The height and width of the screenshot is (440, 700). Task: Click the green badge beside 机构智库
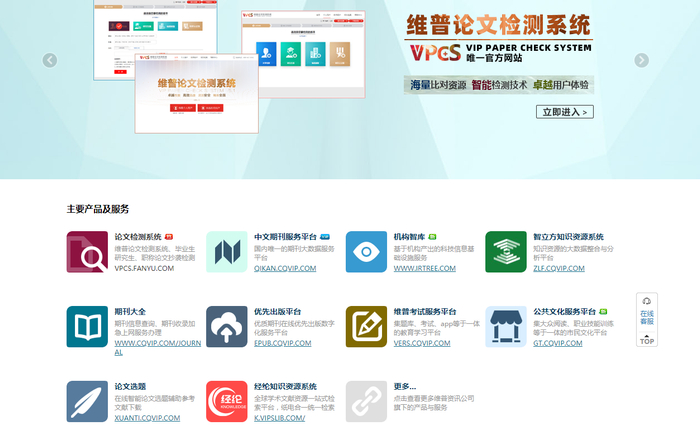[432, 237]
